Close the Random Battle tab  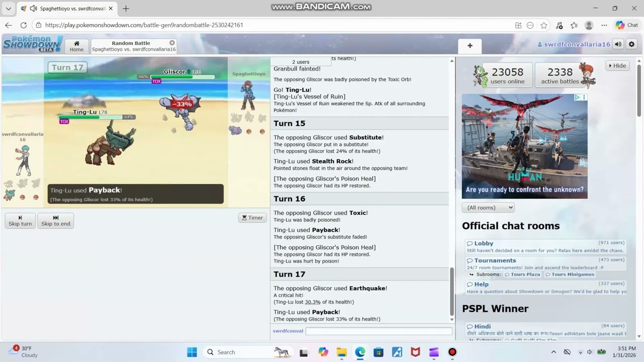coord(172,43)
